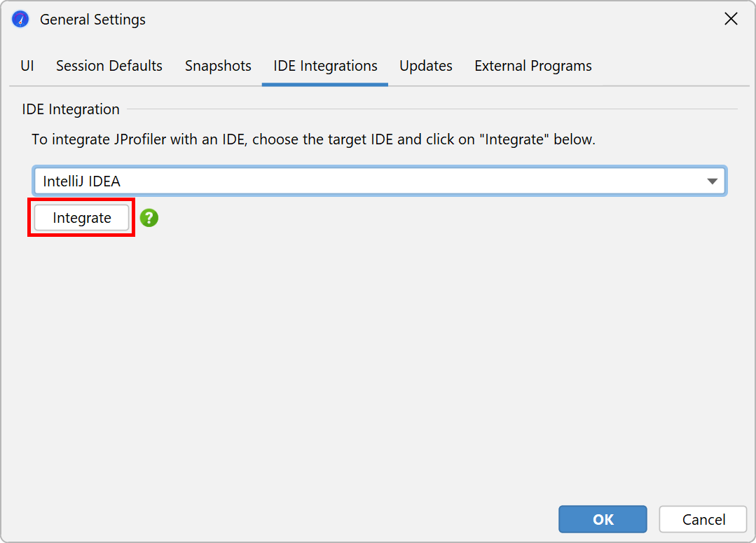756x543 pixels.
Task: Click the JProfiler integration instruction text
Action: click(x=313, y=139)
